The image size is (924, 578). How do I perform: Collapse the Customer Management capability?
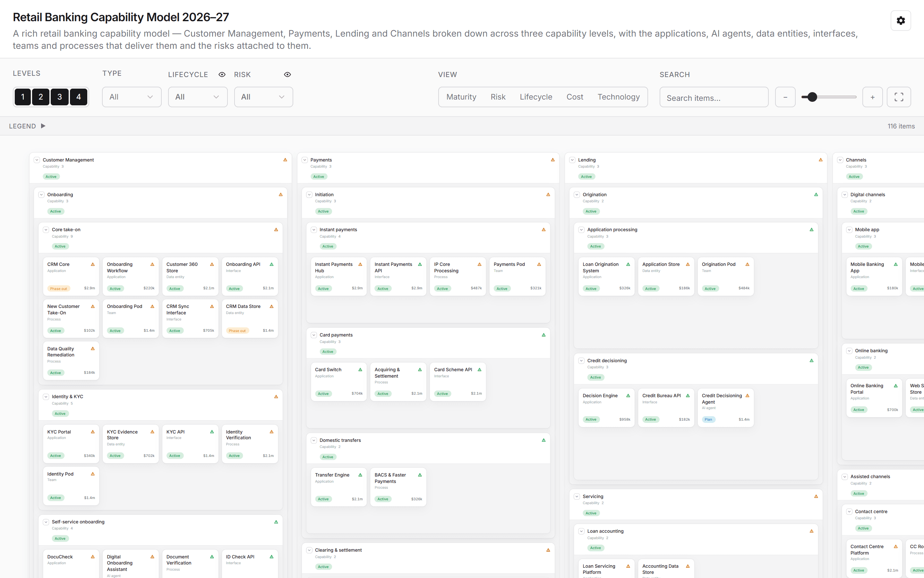37,160
